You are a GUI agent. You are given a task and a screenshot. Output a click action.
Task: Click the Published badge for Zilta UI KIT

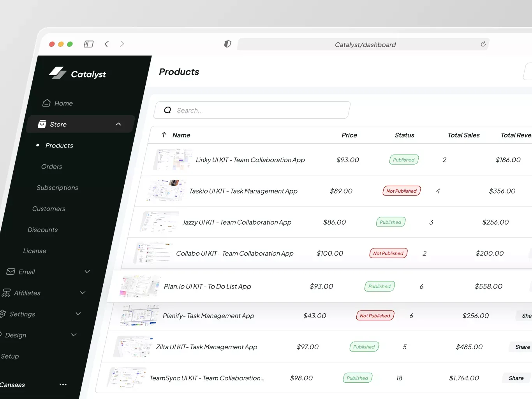(x=364, y=346)
